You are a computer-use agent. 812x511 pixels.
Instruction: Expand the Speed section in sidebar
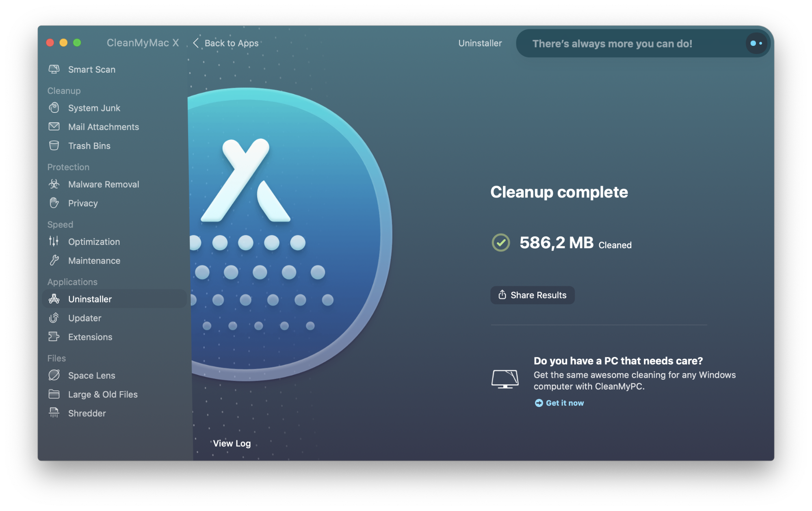click(59, 224)
